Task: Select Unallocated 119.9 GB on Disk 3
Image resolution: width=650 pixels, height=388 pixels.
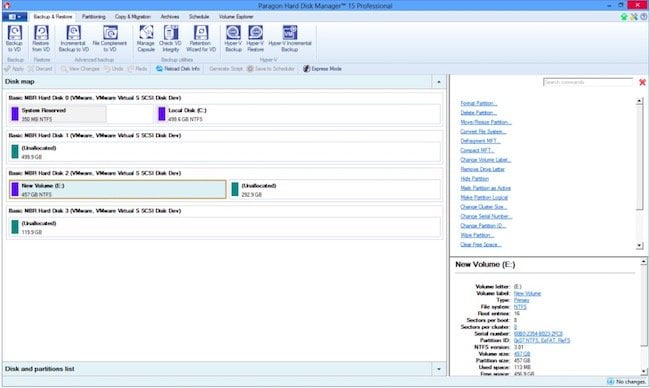Action: point(224,228)
